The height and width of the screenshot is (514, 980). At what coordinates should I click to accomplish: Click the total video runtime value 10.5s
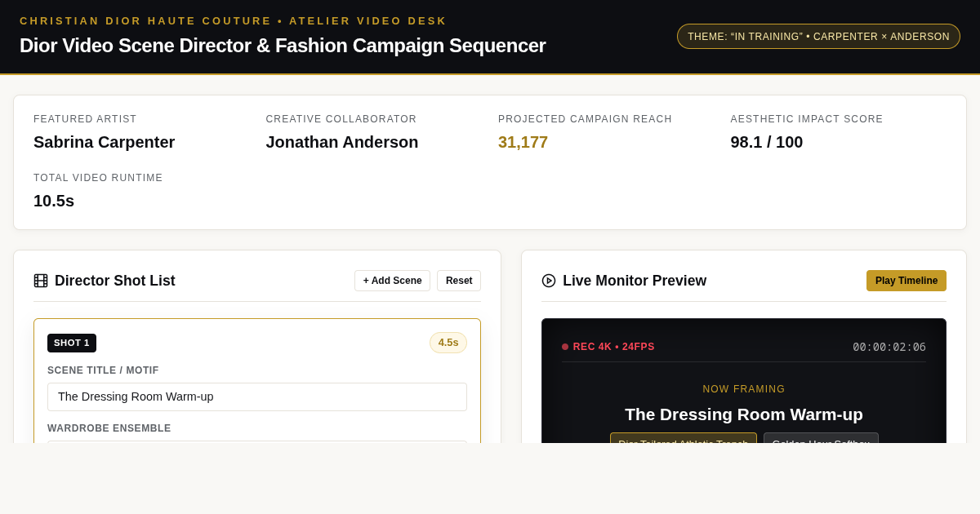pyautogui.click(x=54, y=201)
